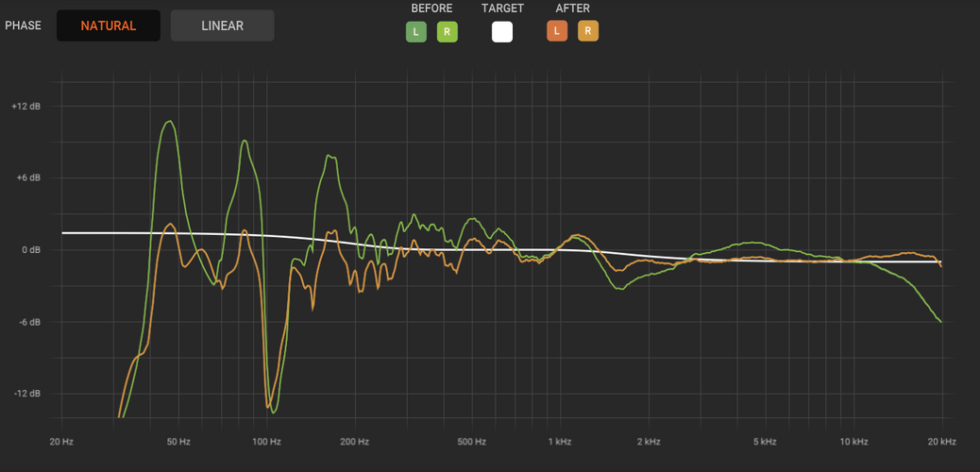Click the TARGET legend label

click(x=502, y=8)
